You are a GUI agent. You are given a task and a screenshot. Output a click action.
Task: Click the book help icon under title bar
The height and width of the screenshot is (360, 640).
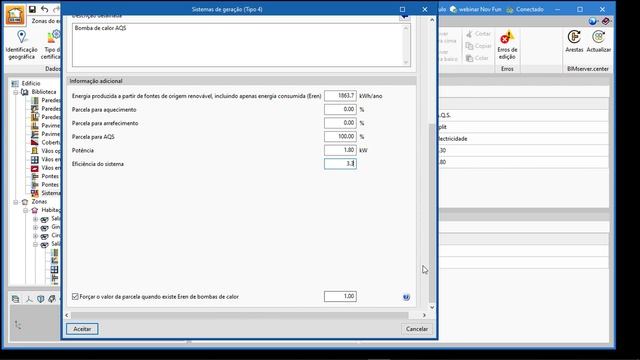coord(606,21)
